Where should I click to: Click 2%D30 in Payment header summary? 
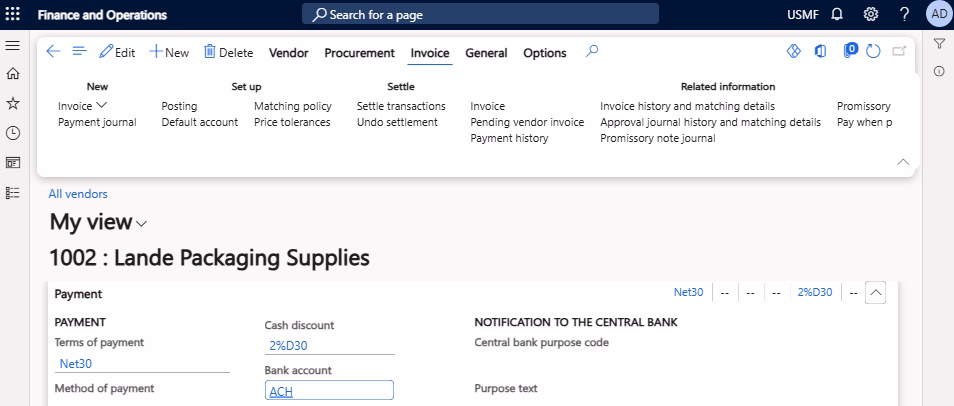click(x=815, y=292)
